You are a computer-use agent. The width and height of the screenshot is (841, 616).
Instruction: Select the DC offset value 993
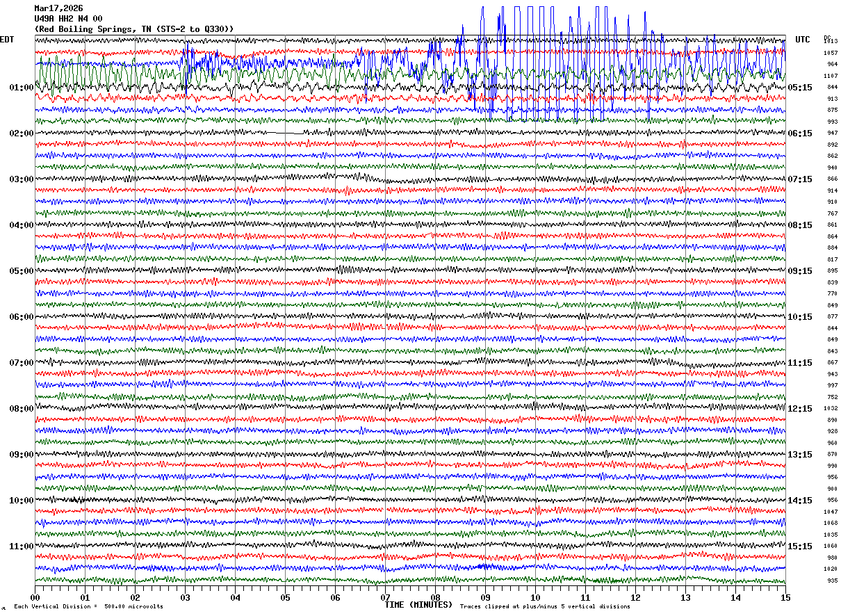(x=833, y=122)
